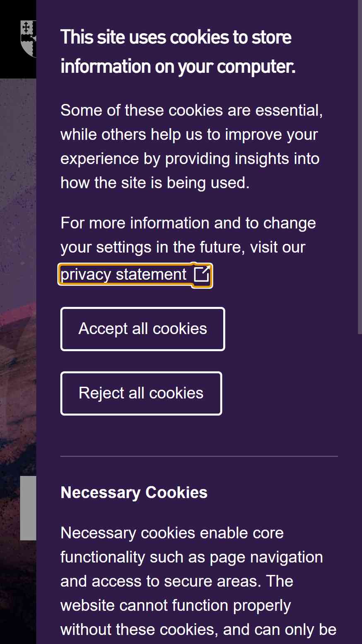Click the word 'statement' in the focused link
The width and height of the screenshot is (362, 644).
(151, 275)
